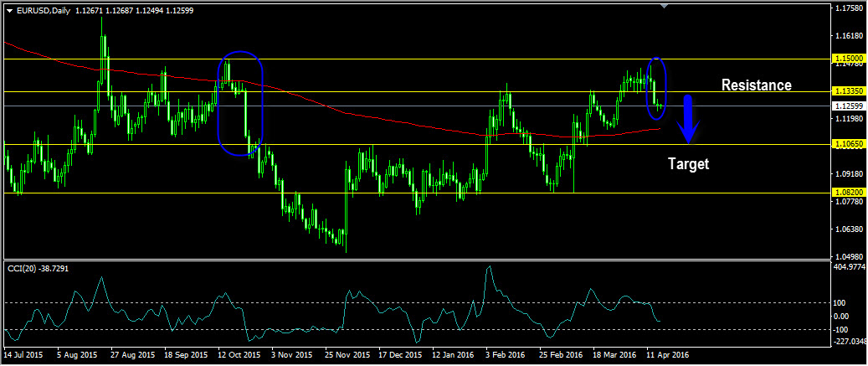
Task: Click the 0.00 level on CCI scale
Action: pos(843,316)
